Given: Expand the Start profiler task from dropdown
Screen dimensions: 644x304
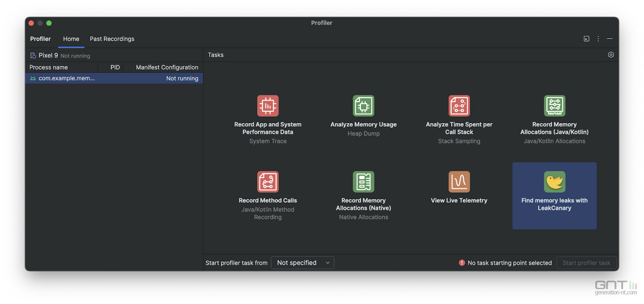Looking at the screenshot, I should (302, 263).
